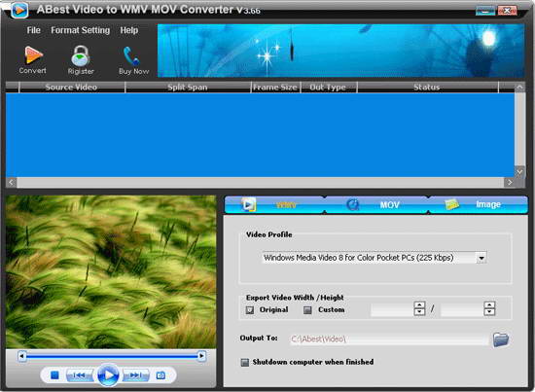Select the Custom size option
Viewport: 535px width, 392px height.
pyautogui.click(x=307, y=309)
